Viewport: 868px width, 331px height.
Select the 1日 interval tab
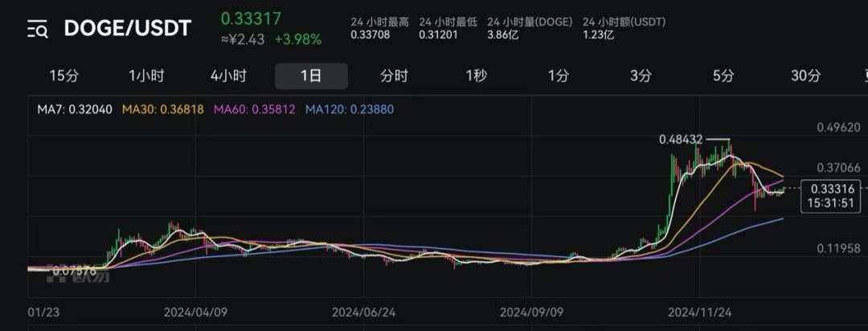click(311, 76)
